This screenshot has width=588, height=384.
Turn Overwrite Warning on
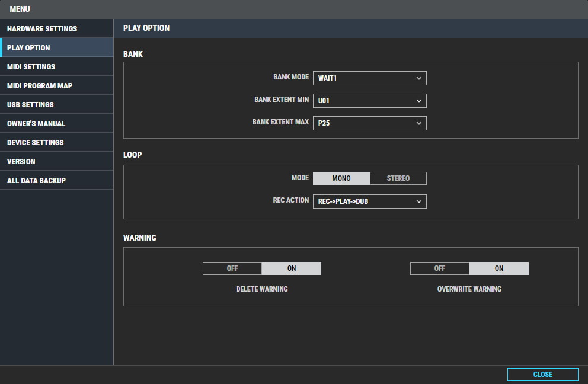(x=498, y=268)
